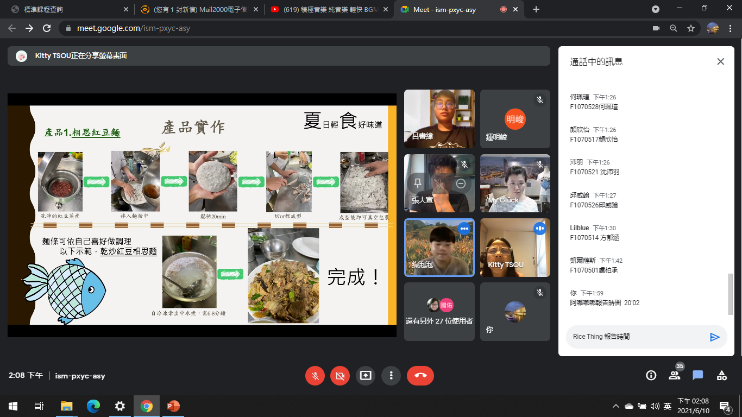Image resolution: width=742 pixels, height=417 pixels.
Task: Click the recording indicator on Meet tab
Action: click(x=504, y=9)
